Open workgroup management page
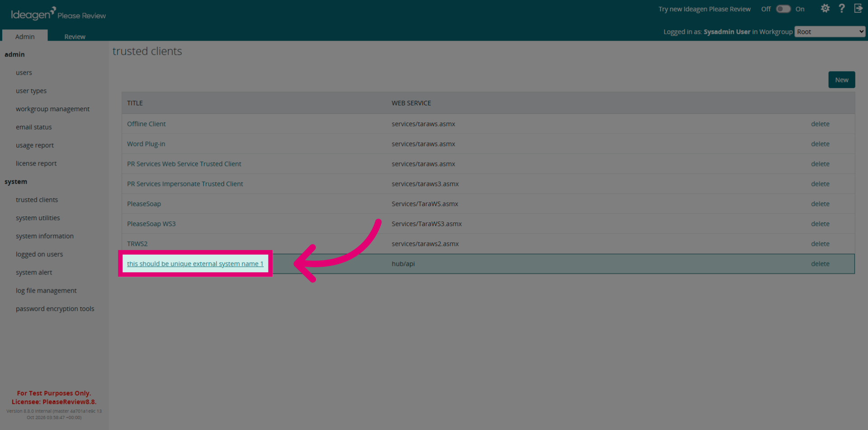The image size is (868, 430). coord(52,109)
